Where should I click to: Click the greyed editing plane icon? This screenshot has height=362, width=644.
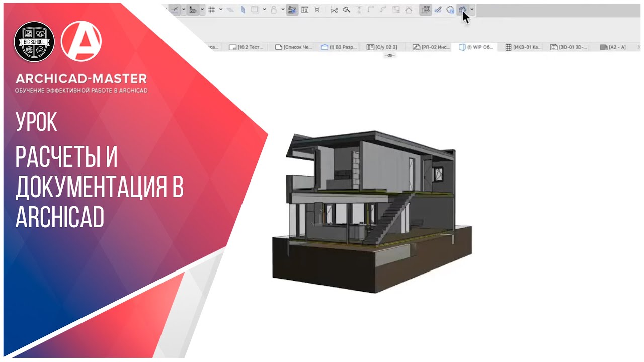[x=230, y=10]
